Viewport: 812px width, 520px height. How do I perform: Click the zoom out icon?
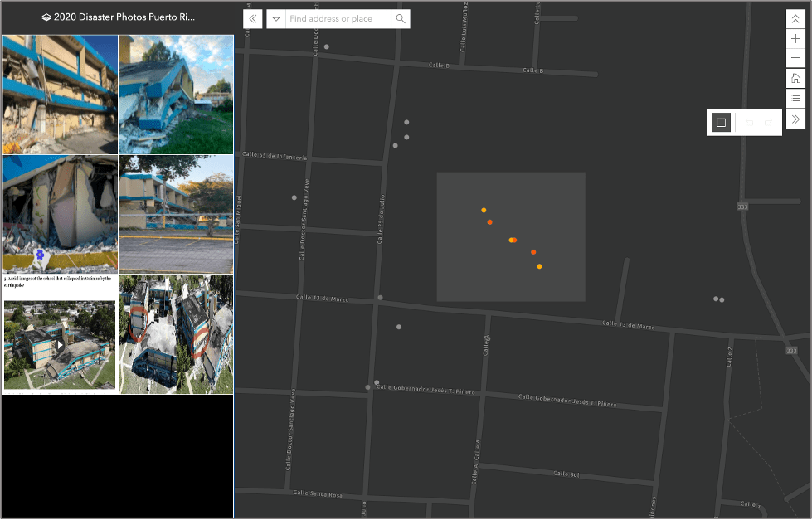pyautogui.click(x=795, y=57)
